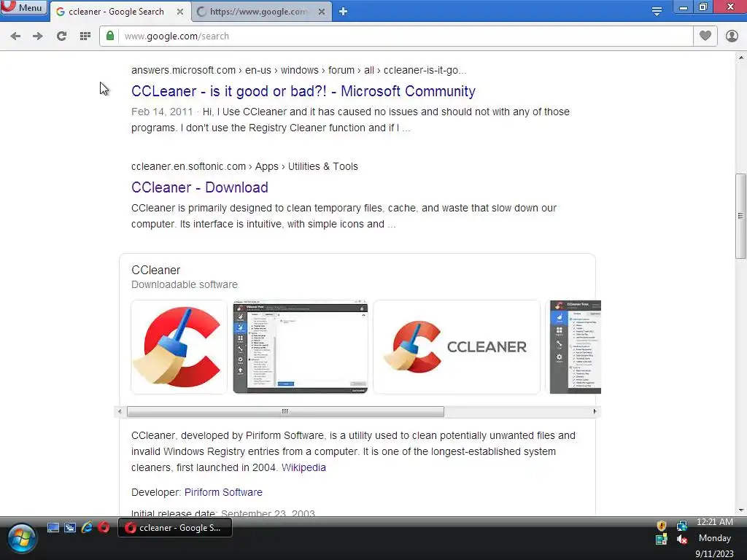This screenshot has width=747, height=560.
Task: Open the CCLEANER wordmark logo thumbnail
Action: [457, 346]
